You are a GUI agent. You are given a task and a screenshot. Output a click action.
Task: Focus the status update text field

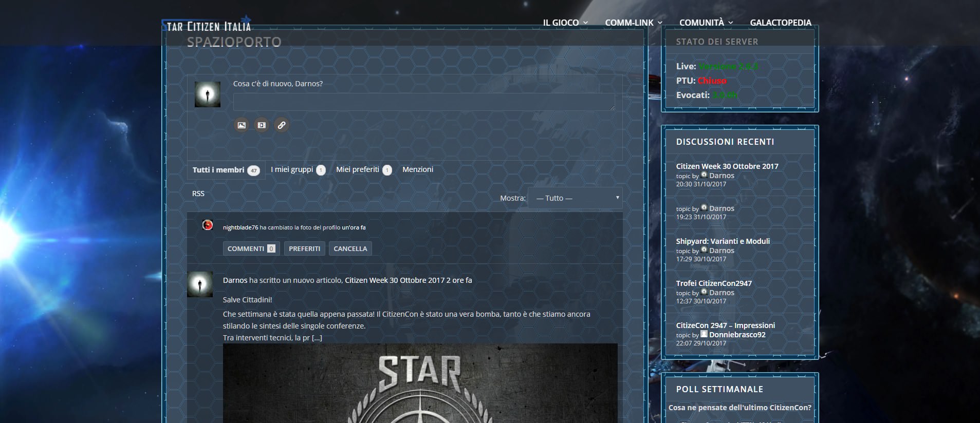click(423, 102)
